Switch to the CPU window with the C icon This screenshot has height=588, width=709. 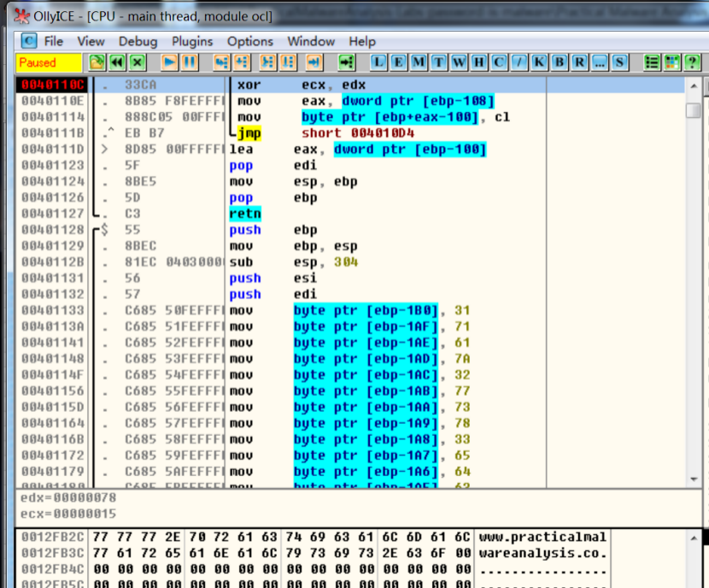[499, 62]
